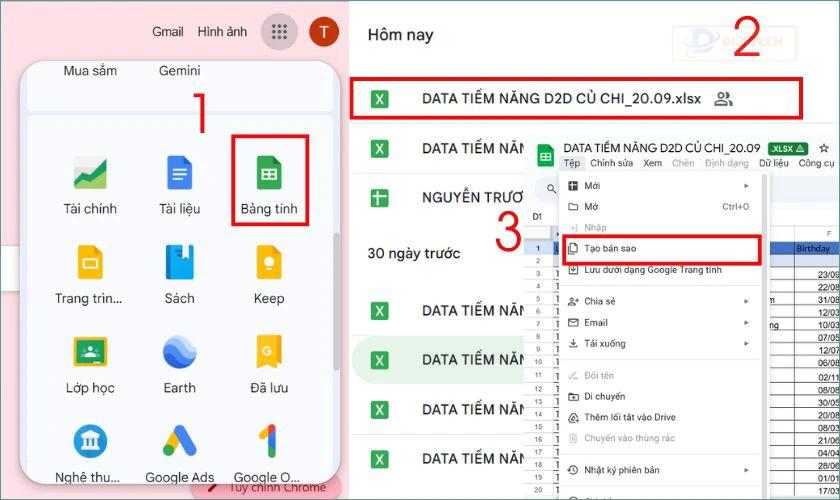Open the Google apps grid launcher
Image resolution: width=840 pixels, height=500 pixels.
[279, 32]
